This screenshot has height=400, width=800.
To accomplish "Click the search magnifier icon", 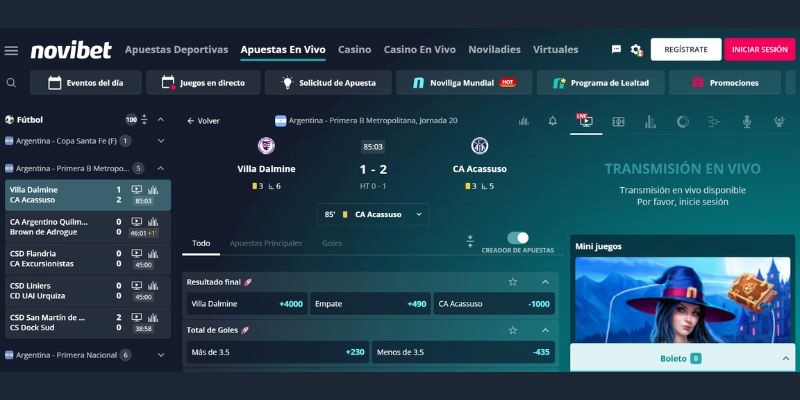I will [11, 83].
